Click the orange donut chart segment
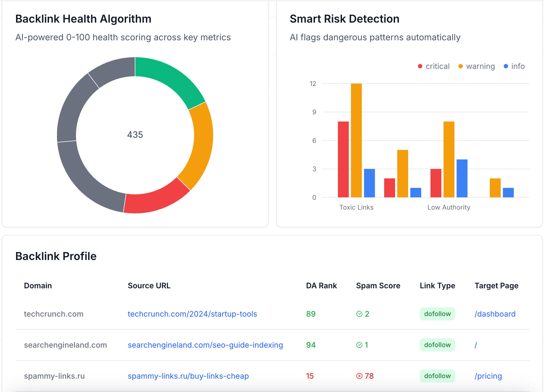 point(201,144)
